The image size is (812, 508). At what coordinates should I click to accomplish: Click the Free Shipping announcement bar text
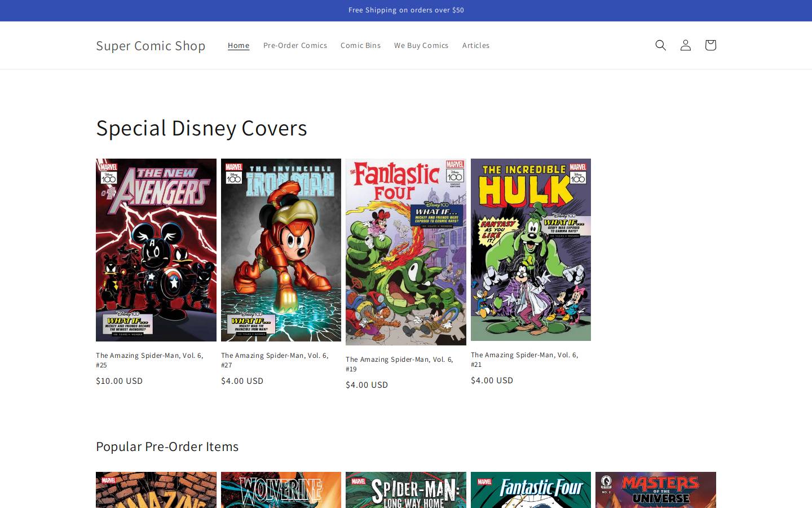406,10
